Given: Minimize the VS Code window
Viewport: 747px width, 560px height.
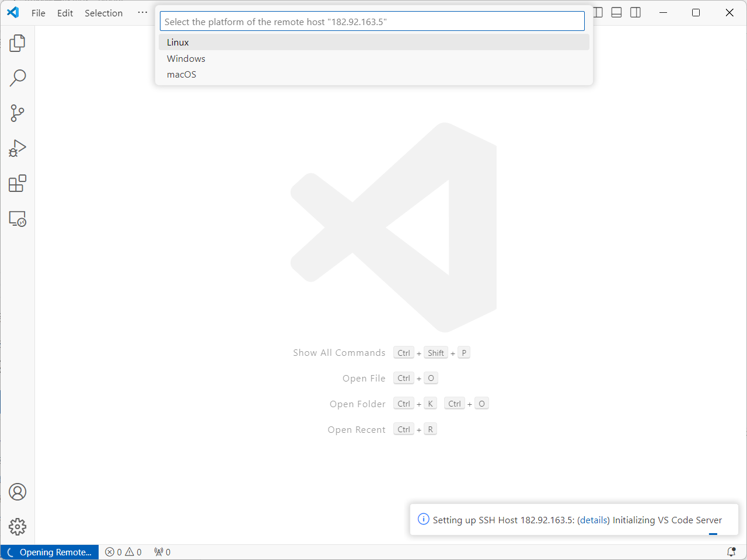Looking at the screenshot, I should pyautogui.click(x=663, y=12).
